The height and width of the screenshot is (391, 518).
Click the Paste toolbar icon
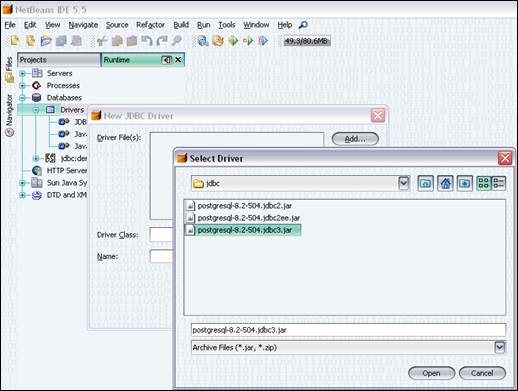[x=132, y=41]
